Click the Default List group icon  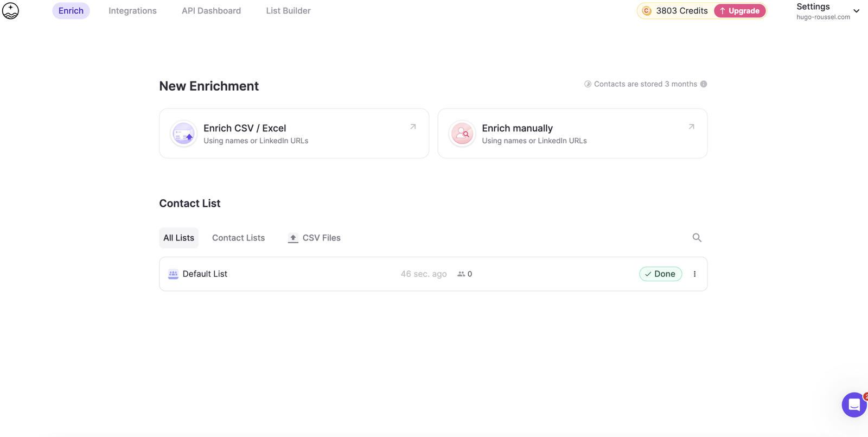click(173, 274)
